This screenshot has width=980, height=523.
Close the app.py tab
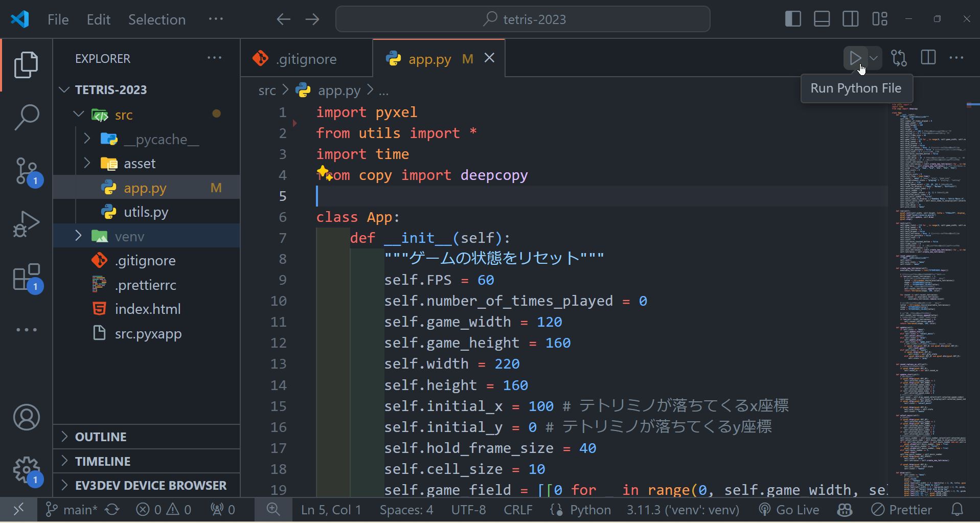click(x=489, y=58)
